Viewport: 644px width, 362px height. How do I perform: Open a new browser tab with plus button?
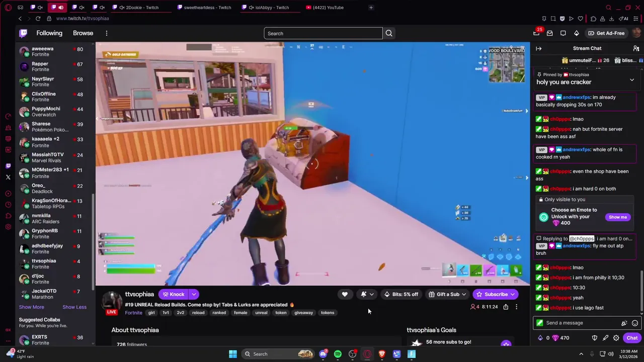click(x=371, y=8)
